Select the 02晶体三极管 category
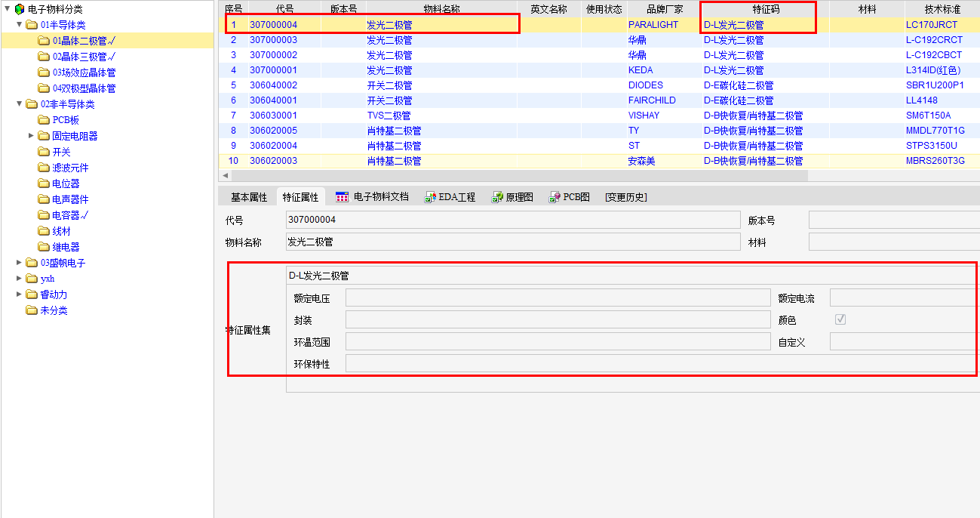The height and width of the screenshot is (518, 980). pos(83,57)
